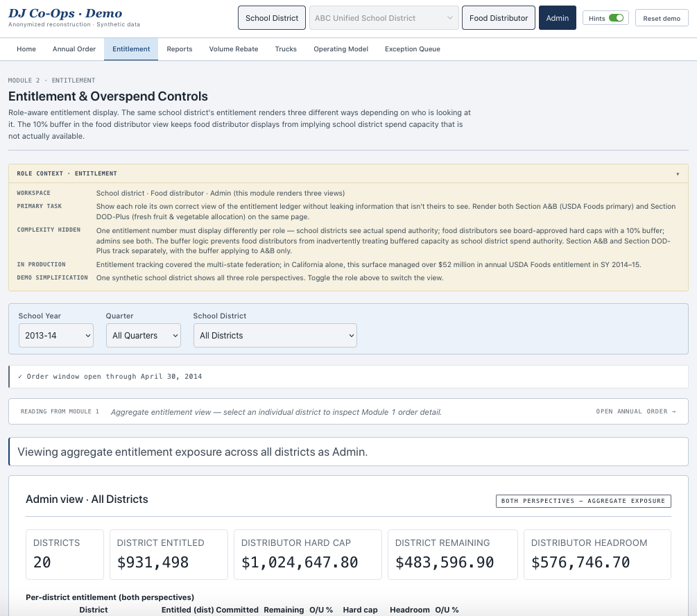Select the Admin role button
The width and height of the screenshot is (697, 616).
tap(557, 18)
